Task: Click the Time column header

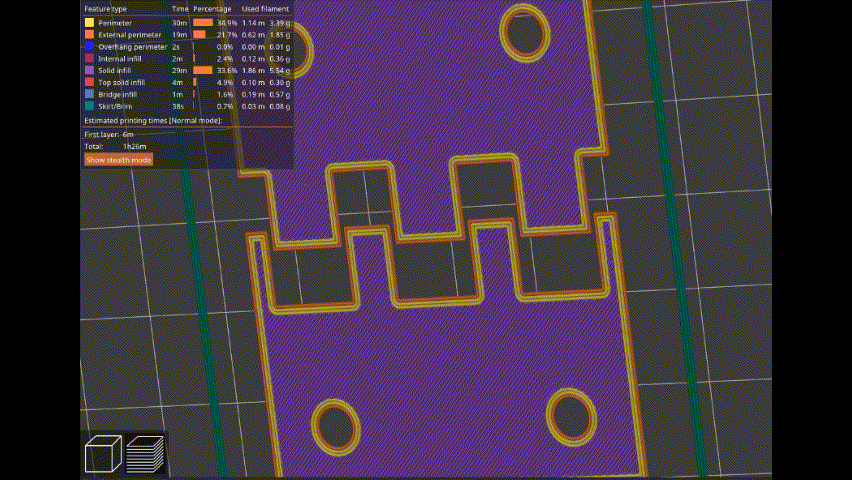Action: (x=180, y=8)
